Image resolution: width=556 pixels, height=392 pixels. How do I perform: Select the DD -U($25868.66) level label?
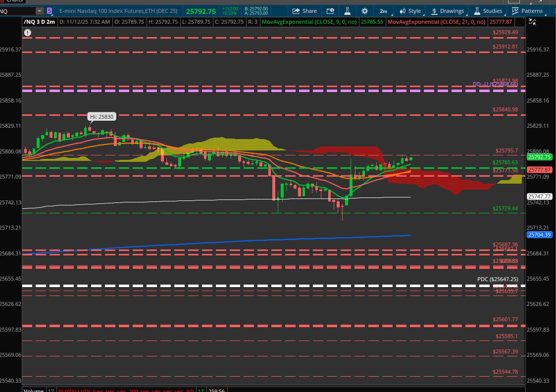495,84
